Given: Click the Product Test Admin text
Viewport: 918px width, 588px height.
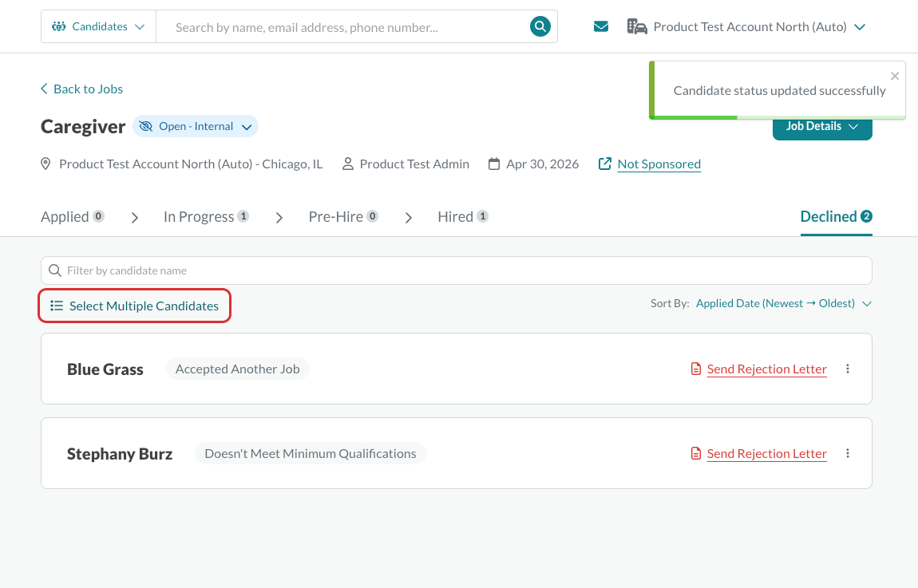Looking at the screenshot, I should [x=414, y=164].
